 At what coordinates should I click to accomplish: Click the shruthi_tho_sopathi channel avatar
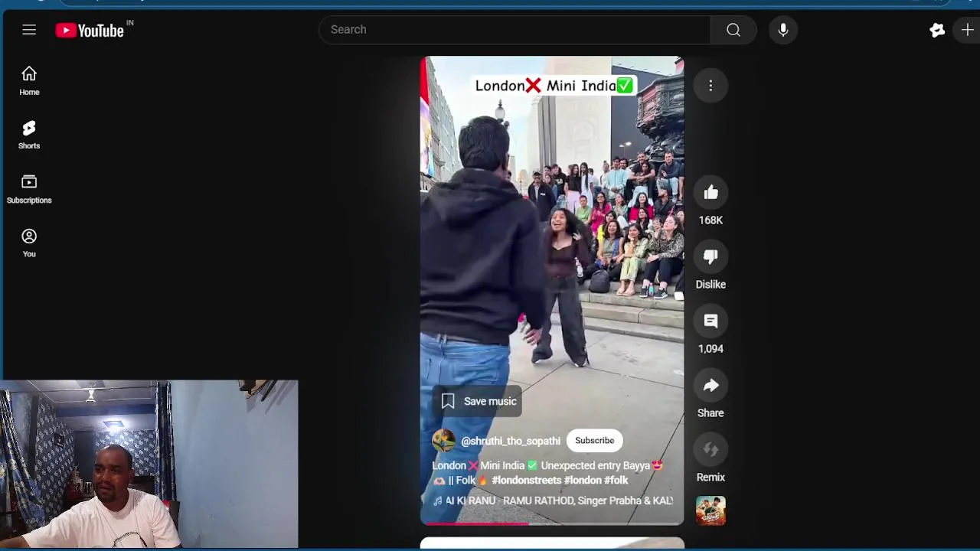pyautogui.click(x=443, y=441)
